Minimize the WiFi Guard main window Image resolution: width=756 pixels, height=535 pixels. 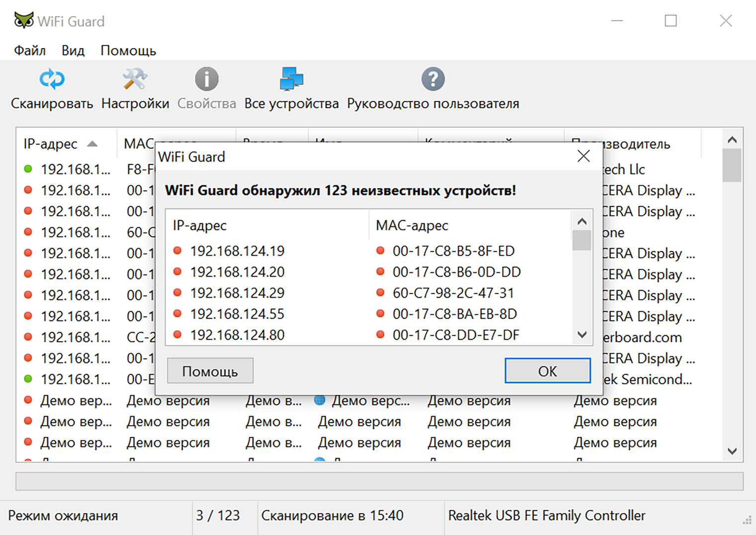617,21
